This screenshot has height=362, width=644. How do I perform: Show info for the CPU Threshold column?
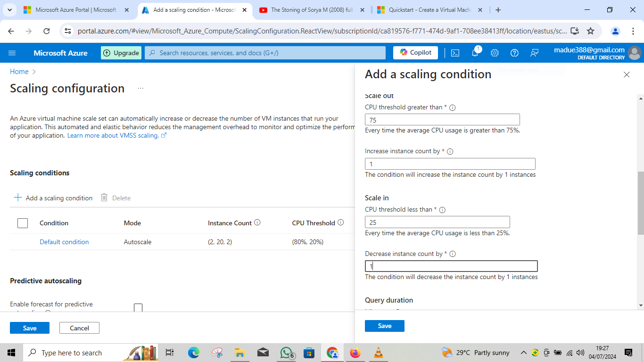click(341, 222)
